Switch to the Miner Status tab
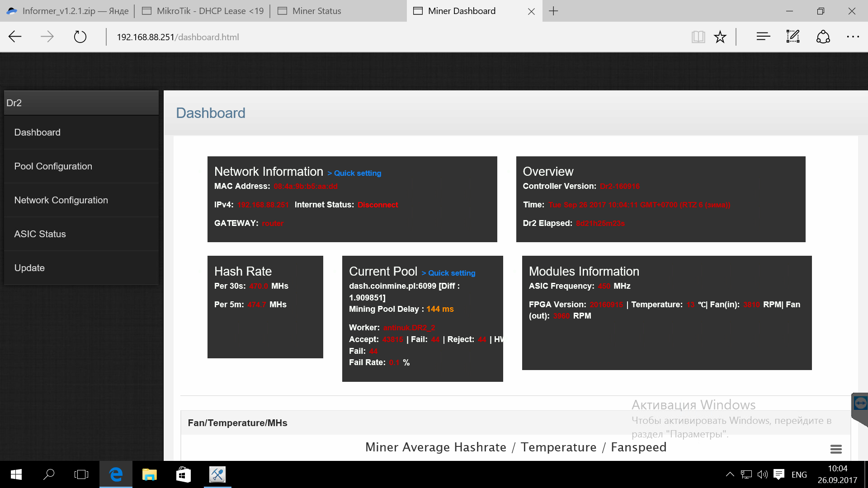This screenshot has height=488, width=868. pyautogui.click(x=316, y=11)
